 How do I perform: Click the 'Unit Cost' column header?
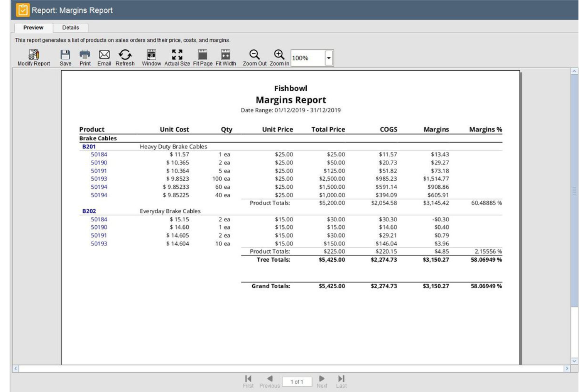(x=174, y=129)
